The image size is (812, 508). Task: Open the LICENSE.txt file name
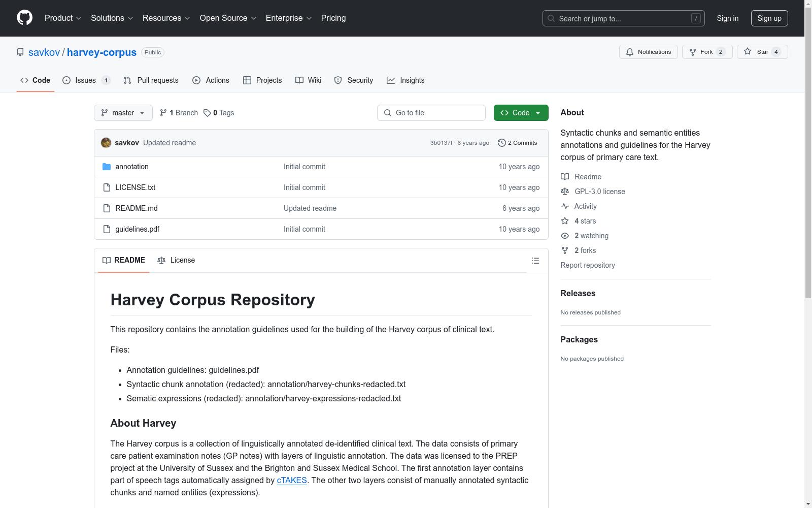click(x=136, y=187)
